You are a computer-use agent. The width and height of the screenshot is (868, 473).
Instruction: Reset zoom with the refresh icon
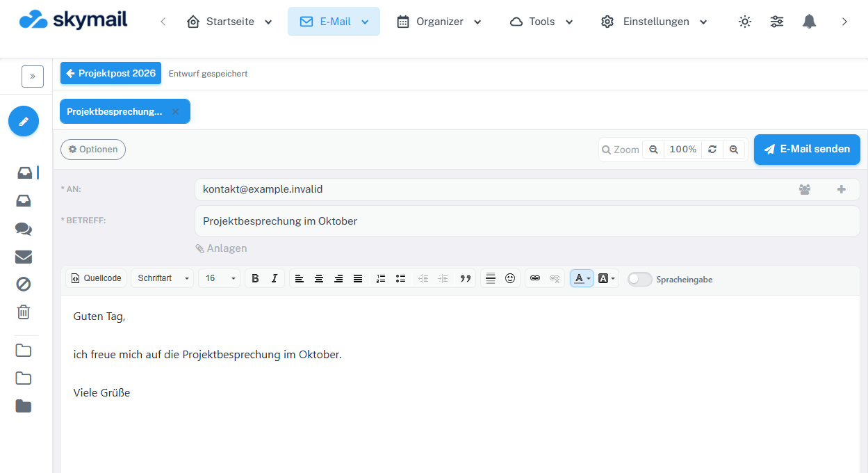pos(712,150)
